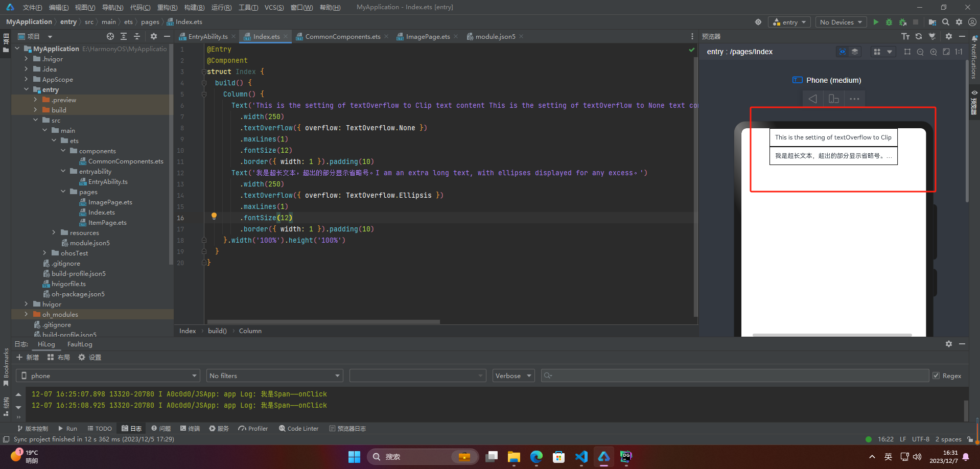Open Project Structure folder icon in toolbar
The height and width of the screenshot is (469, 980).
pos(932,22)
